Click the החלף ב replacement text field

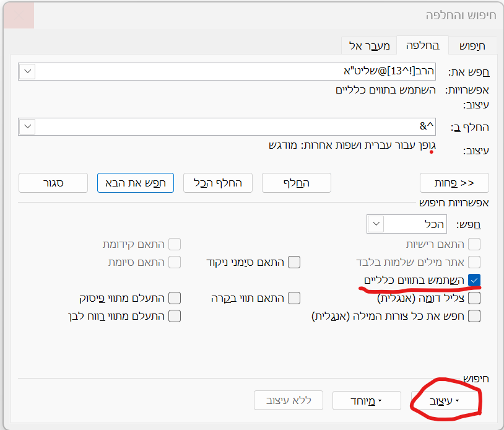235,127
